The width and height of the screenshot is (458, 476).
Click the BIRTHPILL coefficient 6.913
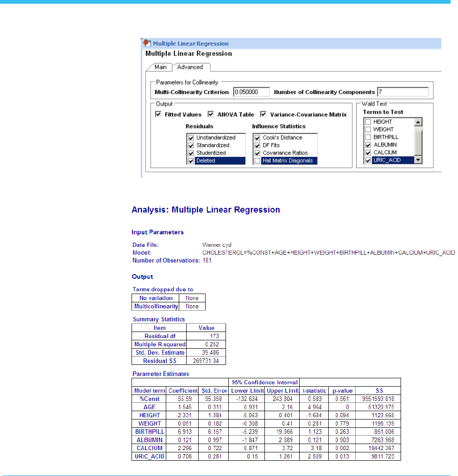[x=184, y=432]
